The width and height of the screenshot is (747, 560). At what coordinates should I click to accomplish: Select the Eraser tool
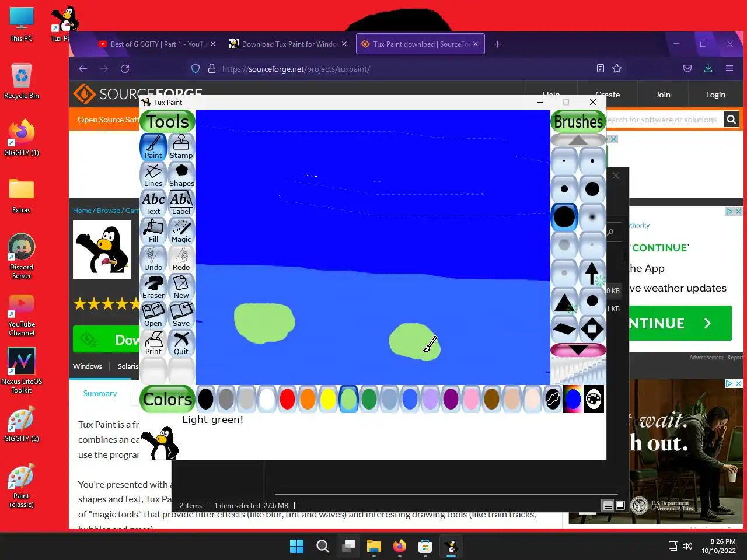tap(153, 287)
